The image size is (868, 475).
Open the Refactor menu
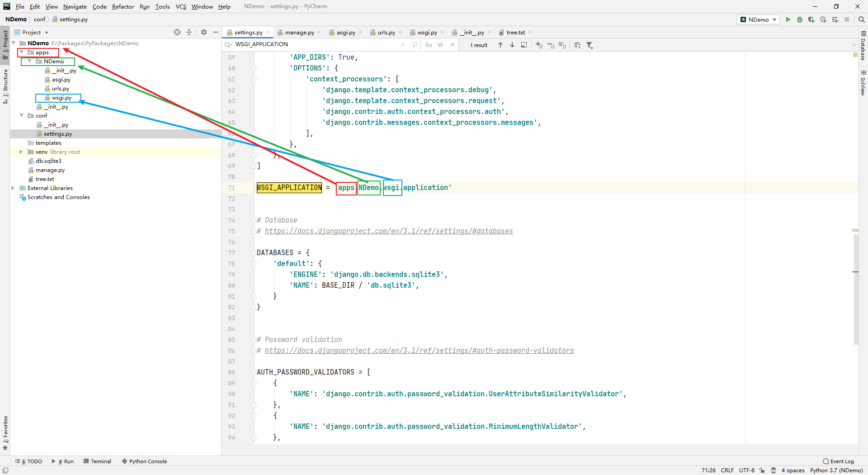123,6
